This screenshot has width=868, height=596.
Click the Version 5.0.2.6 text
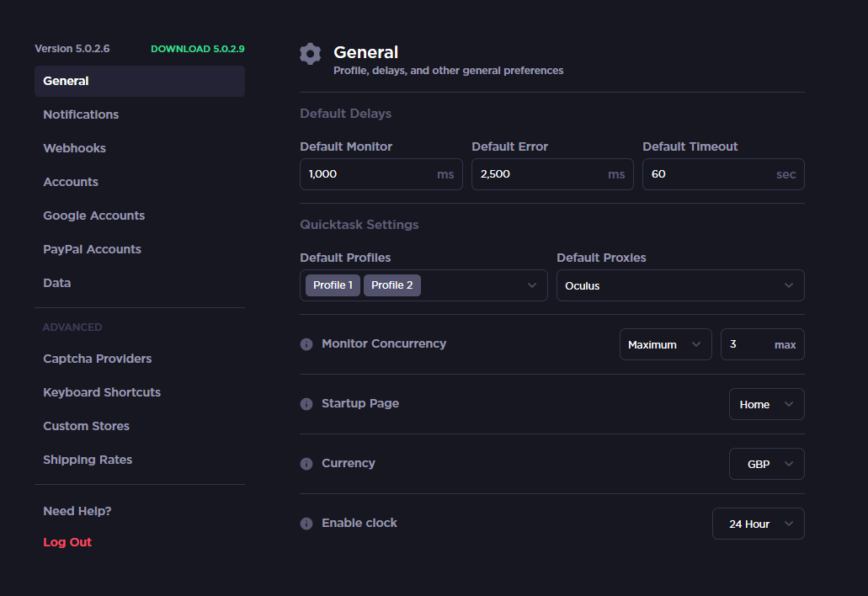tap(72, 49)
